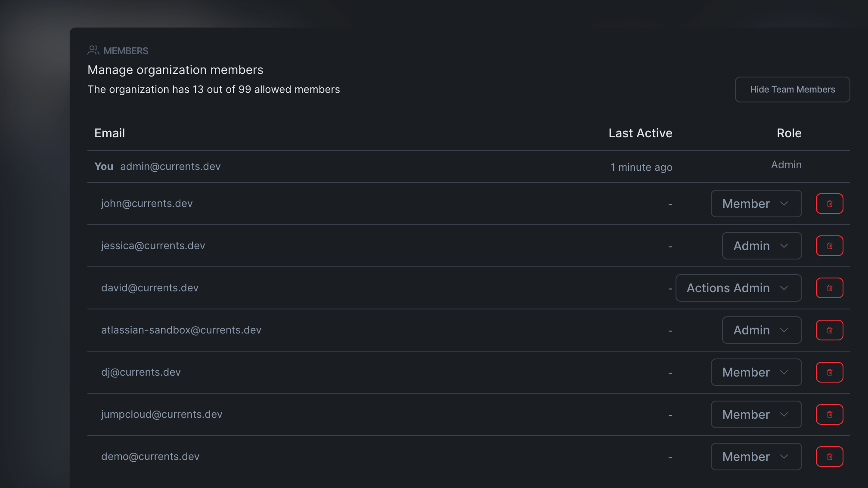Click Hide Team Members button
This screenshot has height=488, width=868.
click(792, 90)
